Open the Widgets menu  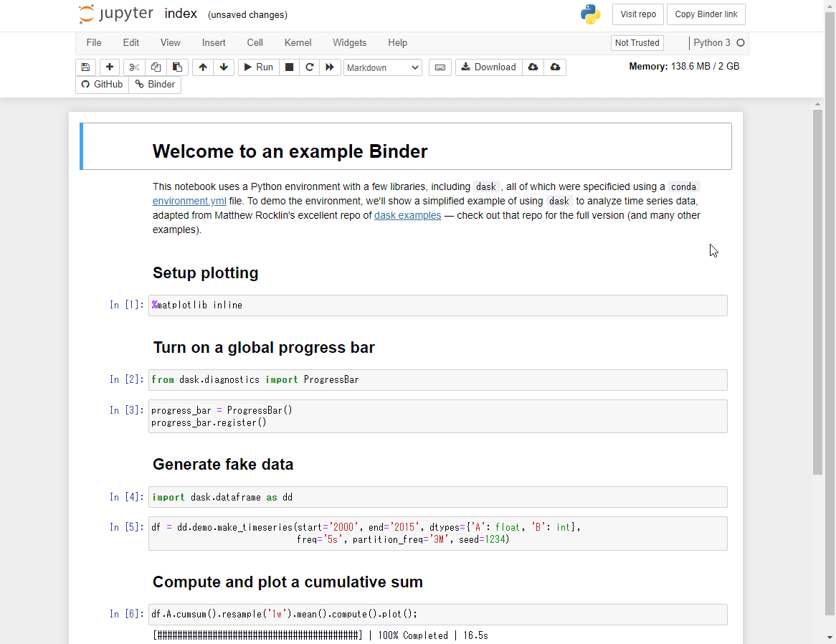[x=349, y=42]
